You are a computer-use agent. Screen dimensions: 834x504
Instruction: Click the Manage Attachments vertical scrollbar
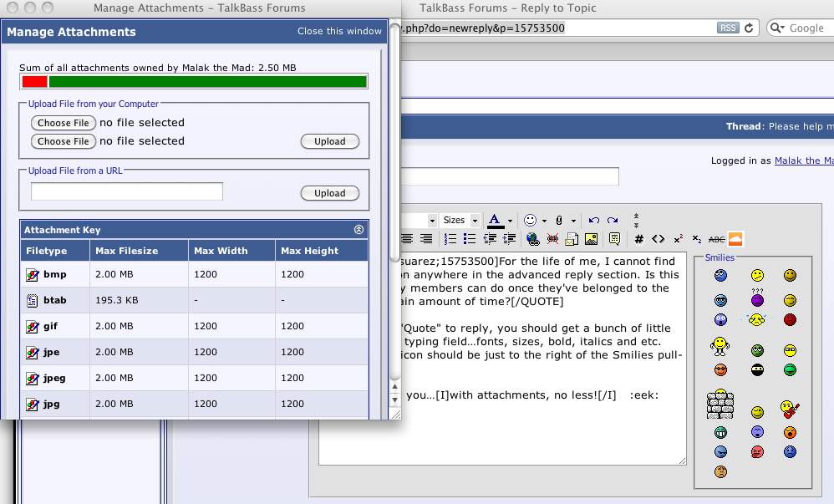point(394,144)
